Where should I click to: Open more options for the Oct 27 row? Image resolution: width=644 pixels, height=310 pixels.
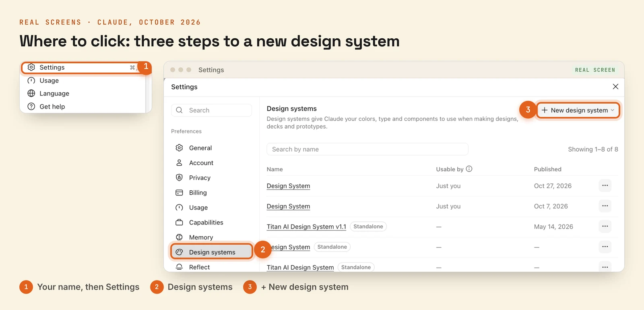point(605,185)
